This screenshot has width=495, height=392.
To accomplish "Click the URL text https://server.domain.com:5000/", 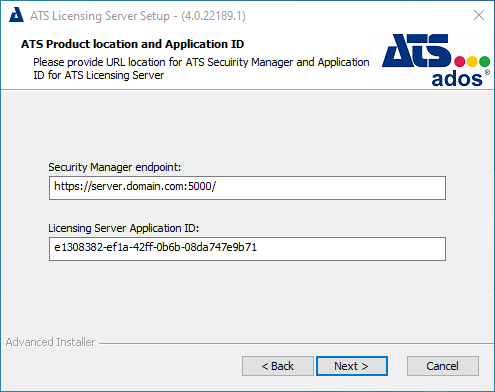I will point(135,186).
